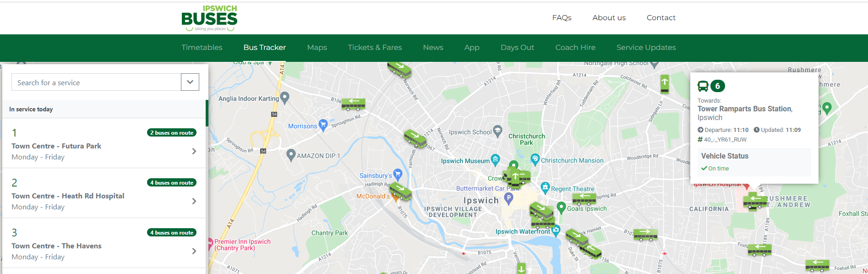Click 'Tower Ramparts Bus Station' destination text
868x274 pixels.
(x=744, y=109)
